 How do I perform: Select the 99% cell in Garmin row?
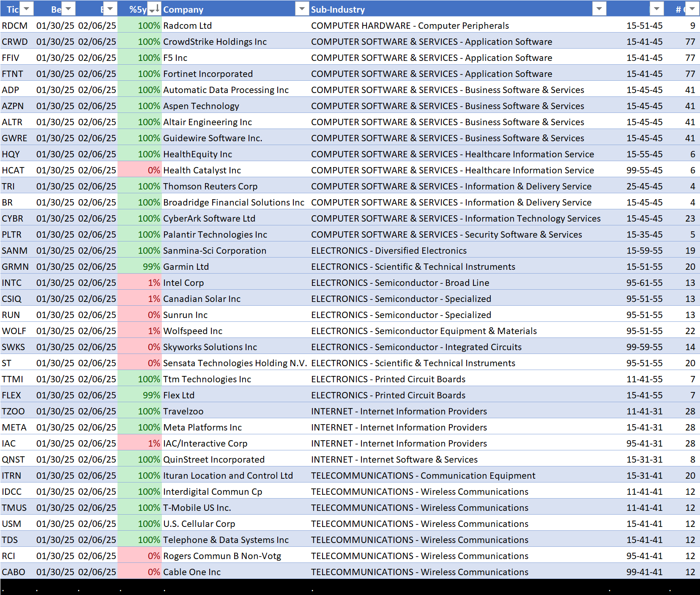tap(139, 266)
